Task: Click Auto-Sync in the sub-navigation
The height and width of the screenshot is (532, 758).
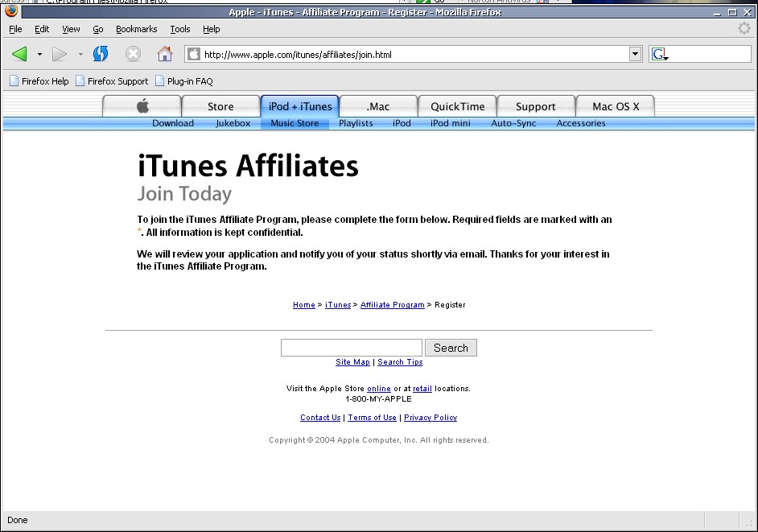Action: [513, 123]
